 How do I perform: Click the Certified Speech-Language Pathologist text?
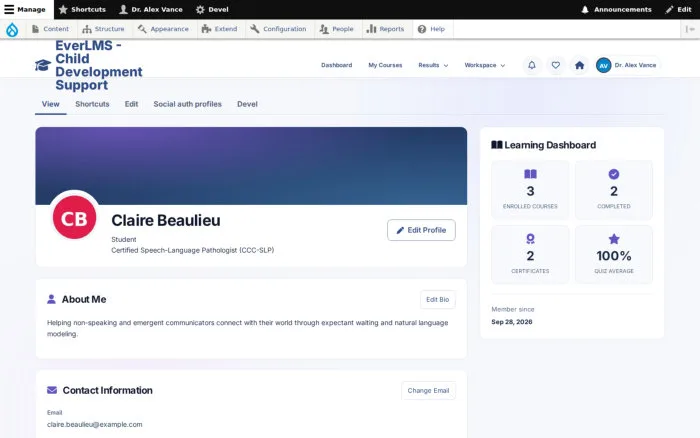(193, 250)
